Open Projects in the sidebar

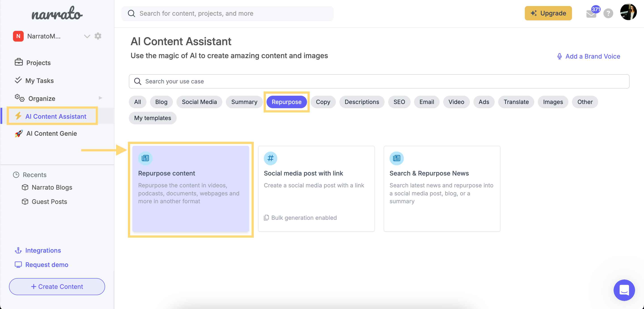[38, 63]
